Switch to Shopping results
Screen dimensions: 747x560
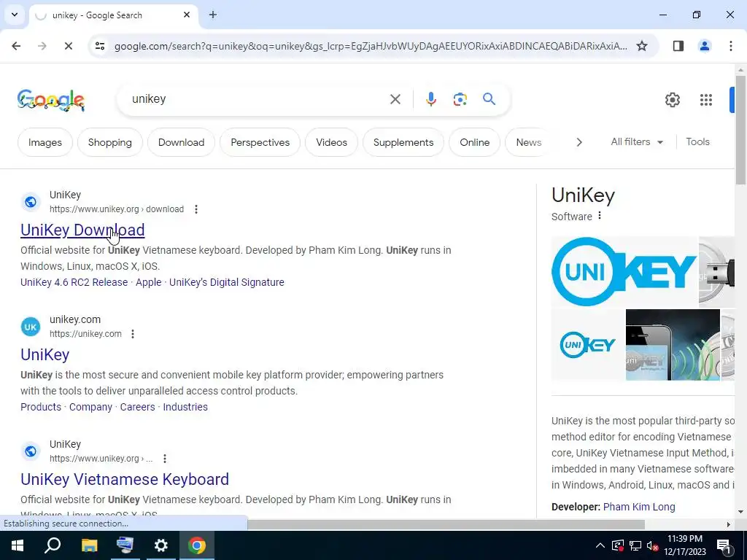110,142
